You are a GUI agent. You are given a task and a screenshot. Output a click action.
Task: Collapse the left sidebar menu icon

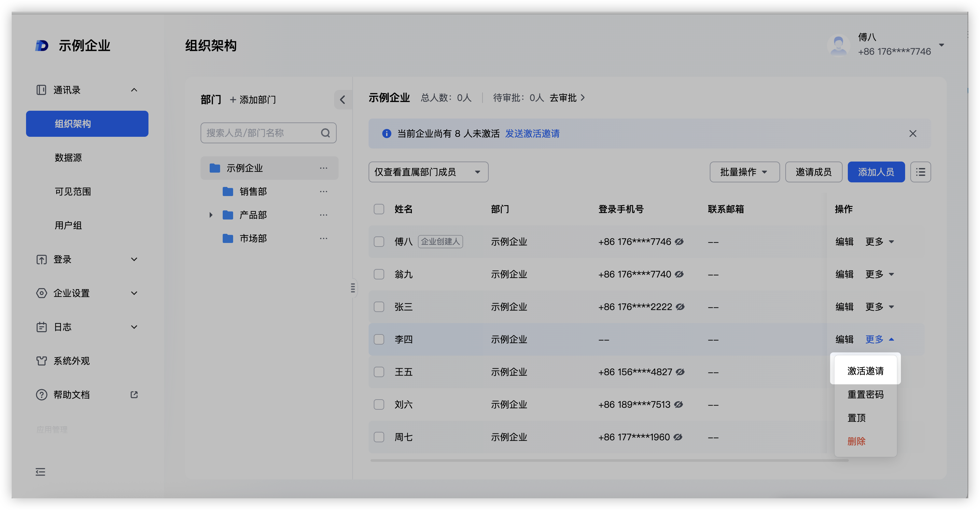point(40,472)
